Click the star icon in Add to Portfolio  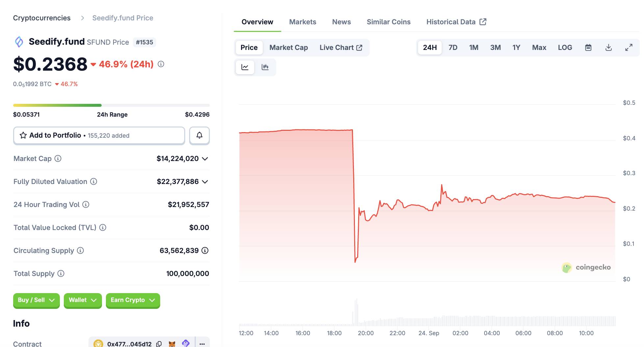(23, 135)
